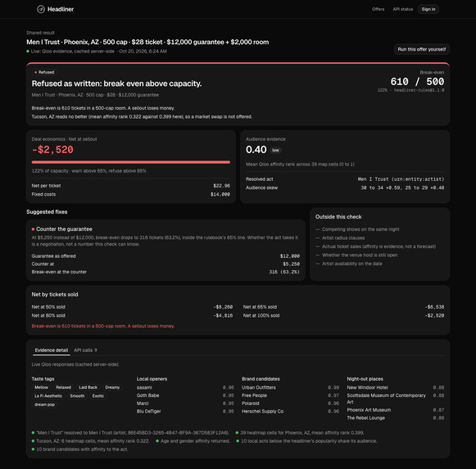Image resolution: width=476 pixels, height=469 pixels.
Task: Click Resolved act Men I Trust value
Action: coord(401,179)
